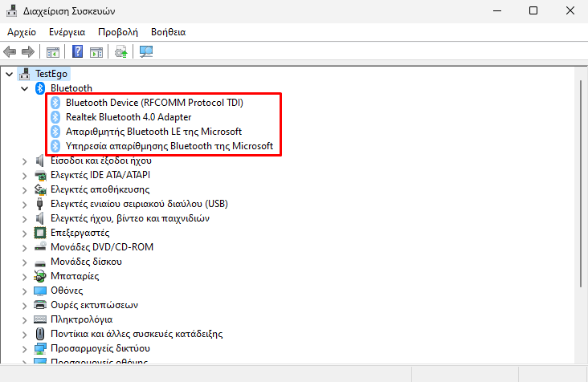Show or hide the action pane icon
The width and height of the screenshot is (588, 382).
tap(96, 51)
